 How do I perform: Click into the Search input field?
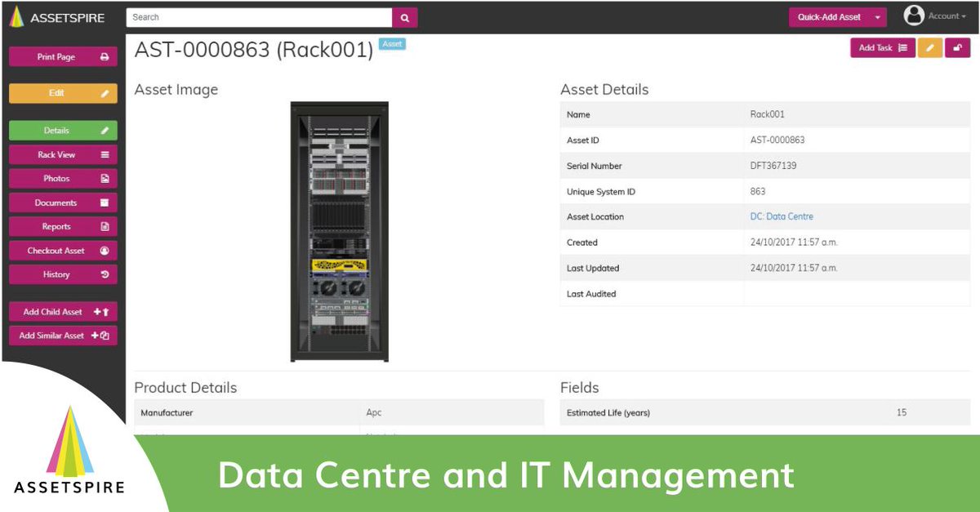pyautogui.click(x=260, y=17)
